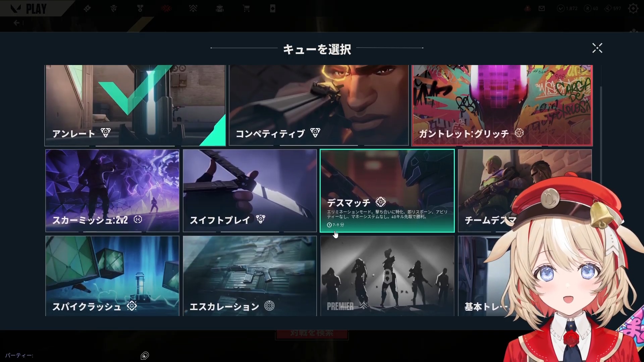
Task: Select the アンレート (Unrated) queue
Action: pyautogui.click(x=135, y=106)
